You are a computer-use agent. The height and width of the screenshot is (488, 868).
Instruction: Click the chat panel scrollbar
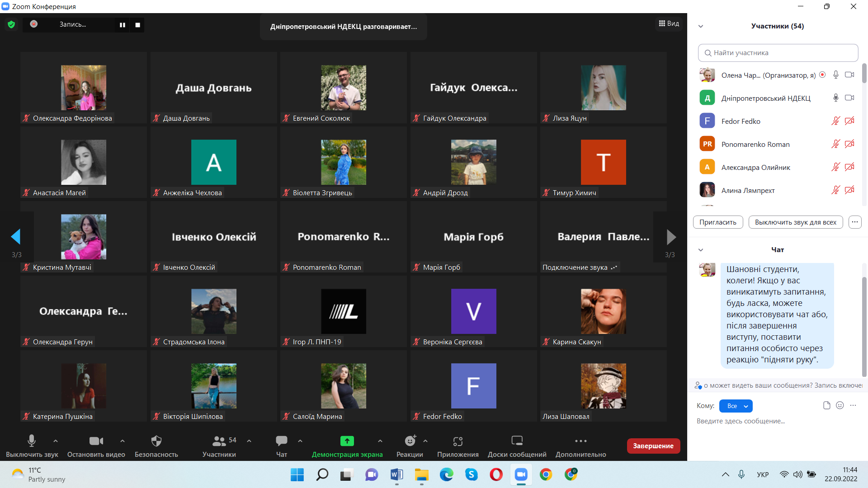[x=864, y=326]
